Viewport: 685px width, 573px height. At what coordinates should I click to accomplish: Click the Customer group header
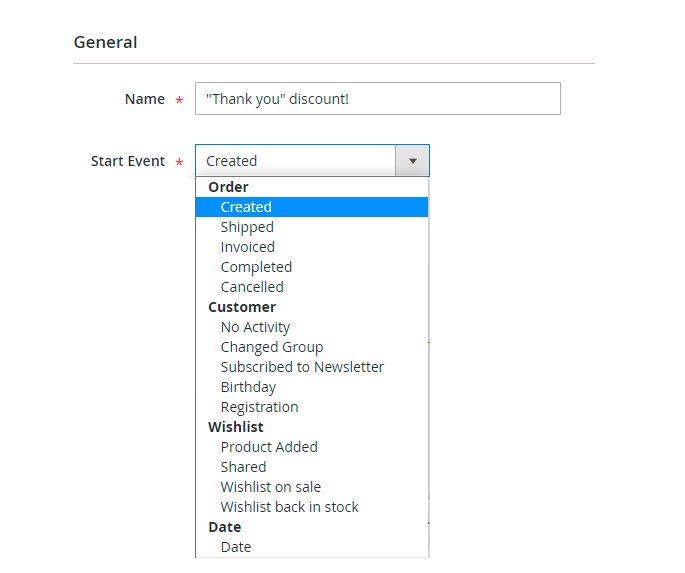tap(242, 307)
